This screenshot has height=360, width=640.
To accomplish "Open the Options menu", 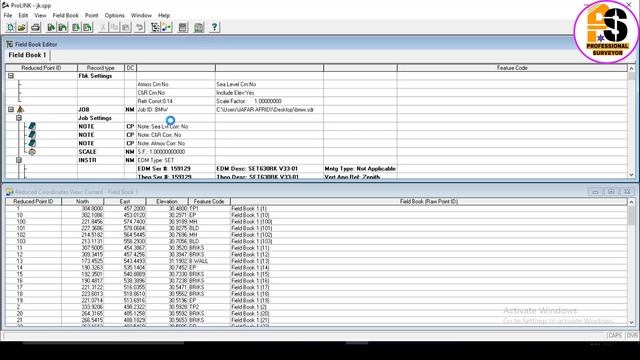I will click(114, 15).
